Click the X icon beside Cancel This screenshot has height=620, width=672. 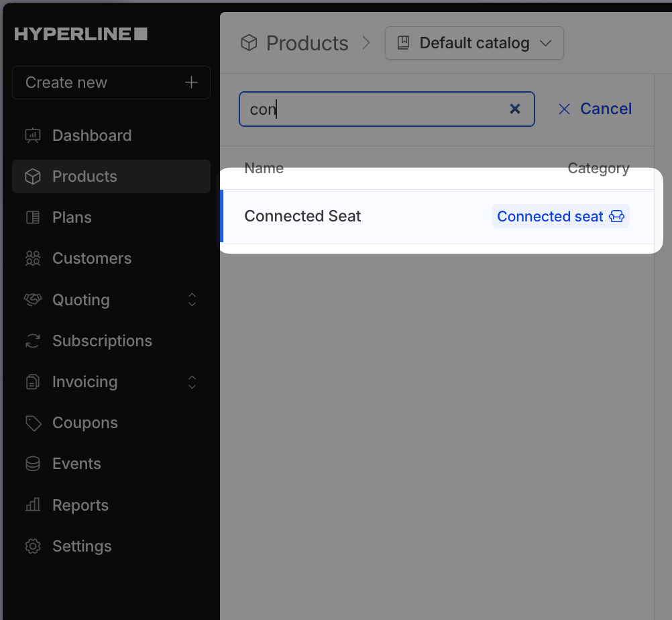[564, 109]
